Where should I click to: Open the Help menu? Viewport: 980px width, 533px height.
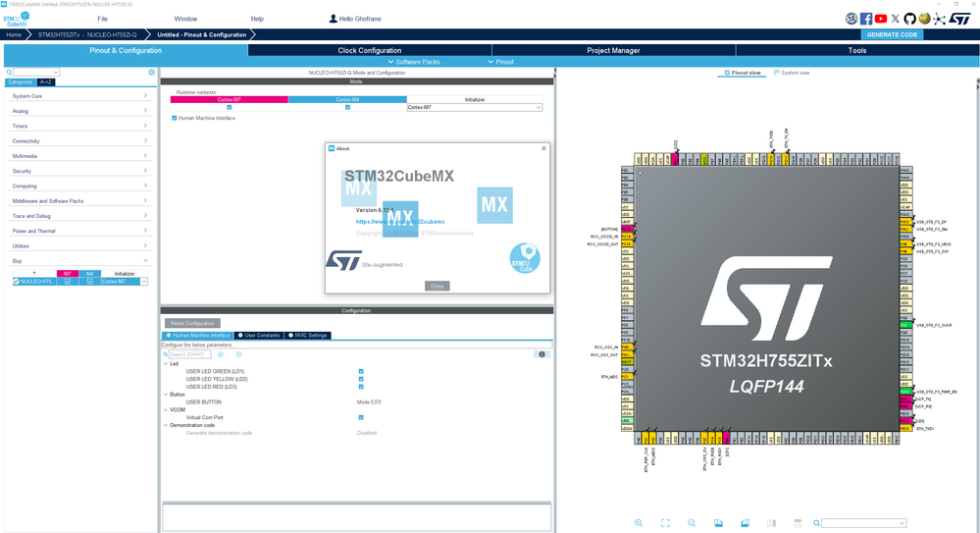pyautogui.click(x=257, y=19)
